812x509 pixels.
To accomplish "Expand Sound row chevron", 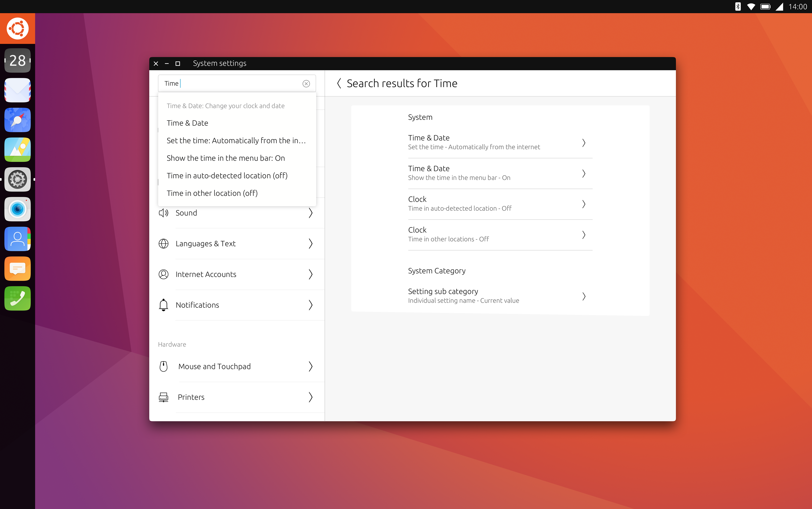I will point(310,213).
